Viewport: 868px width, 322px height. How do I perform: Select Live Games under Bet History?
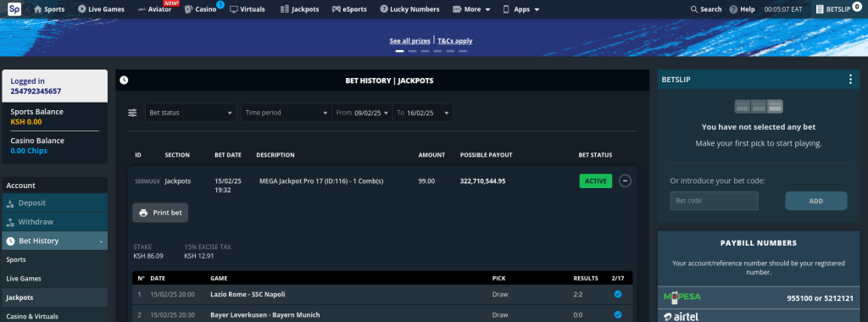[55, 278]
